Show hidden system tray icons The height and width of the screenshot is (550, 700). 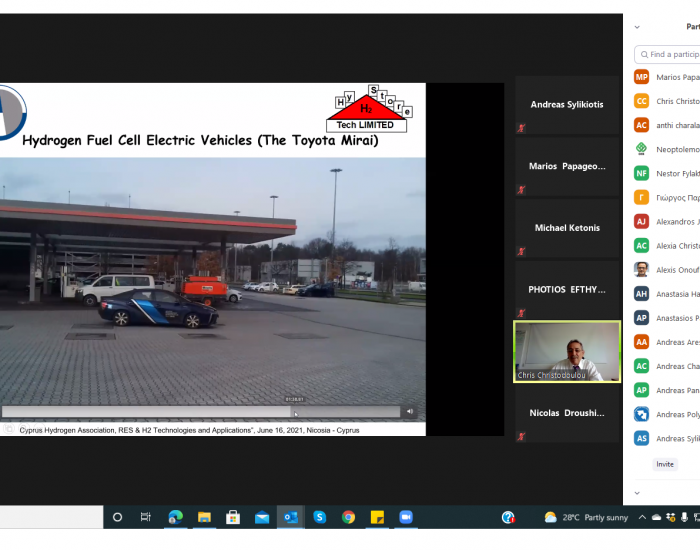coord(642,517)
